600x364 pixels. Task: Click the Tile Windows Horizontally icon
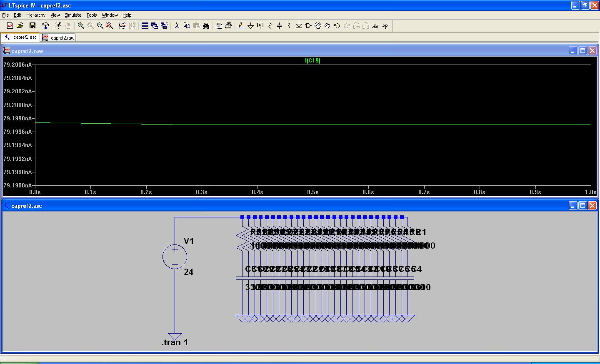145,26
